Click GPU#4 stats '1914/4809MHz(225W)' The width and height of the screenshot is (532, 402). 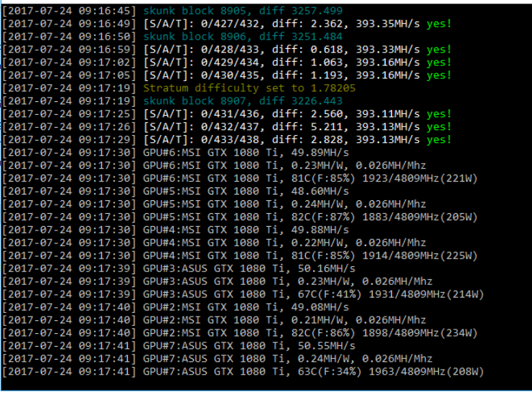tap(420, 256)
